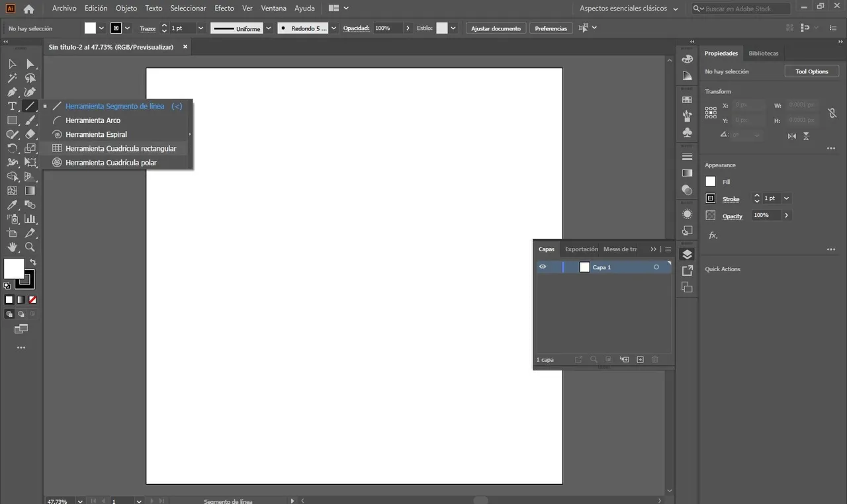Swap fill and stroke colors arrow
Image resolution: width=847 pixels, height=504 pixels.
click(33, 263)
